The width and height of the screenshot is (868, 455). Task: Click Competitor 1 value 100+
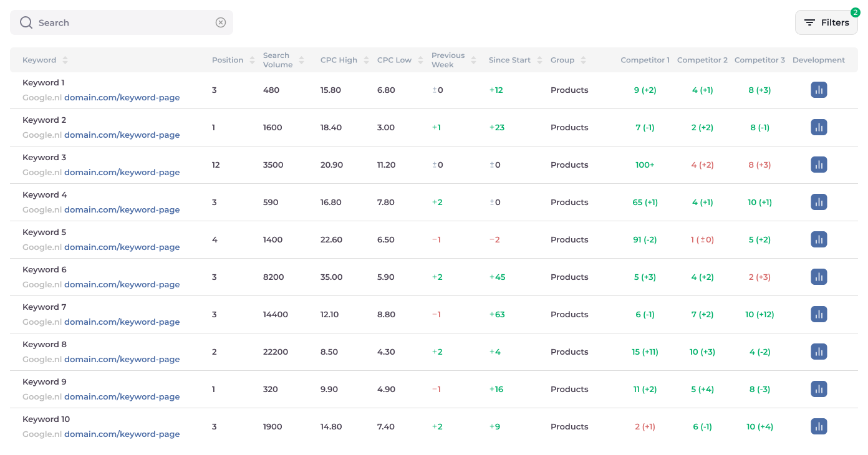point(645,165)
